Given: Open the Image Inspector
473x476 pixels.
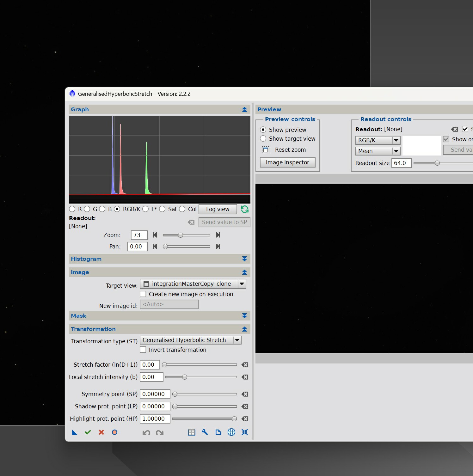Looking at the screenshot, I should pos(287,162).
